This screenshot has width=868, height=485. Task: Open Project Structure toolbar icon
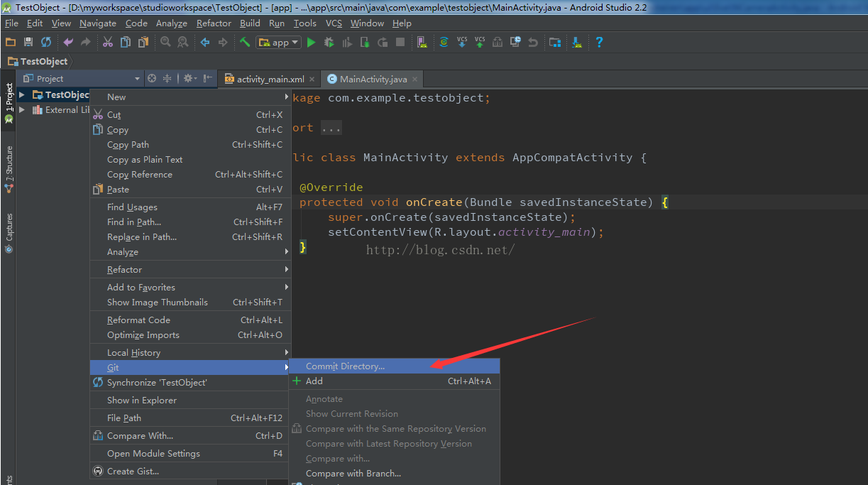(x=555, y=42)
